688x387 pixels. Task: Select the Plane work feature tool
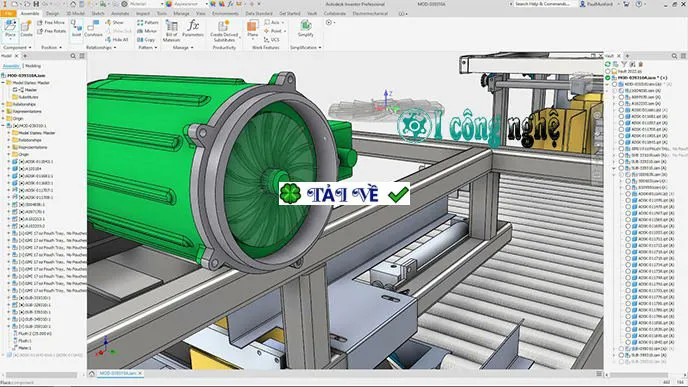252,29
